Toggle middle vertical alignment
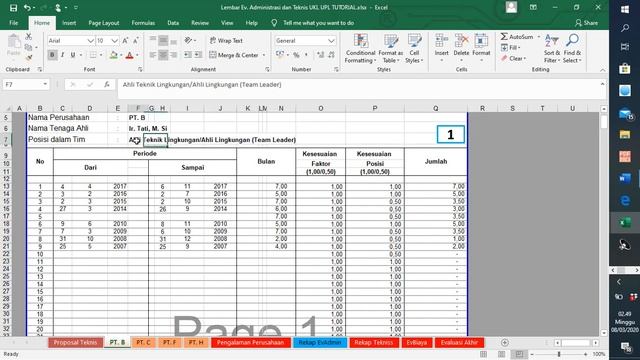Screen dimensions: 640x360 (x=163, y=40)
